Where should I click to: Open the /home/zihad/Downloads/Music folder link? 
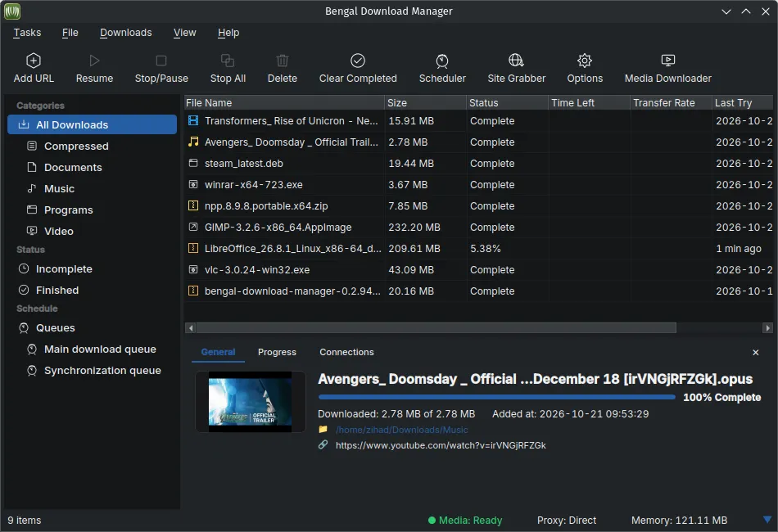[x=401, y=430]
